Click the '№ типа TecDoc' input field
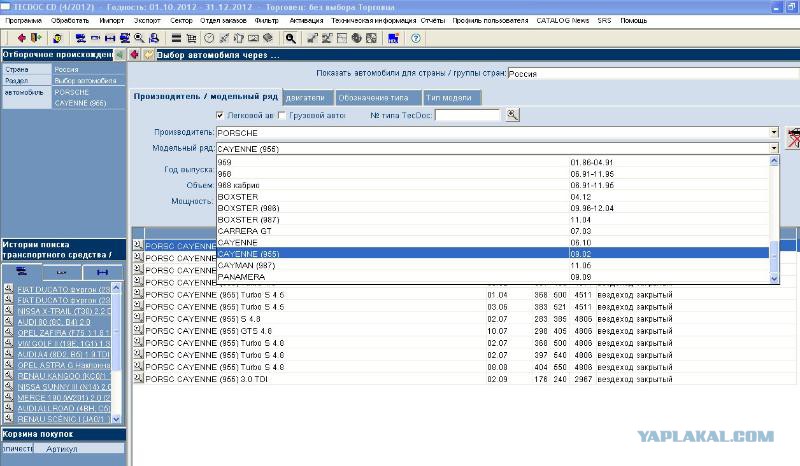The height and width of the screenshot is (466, 800). [467, 115]
